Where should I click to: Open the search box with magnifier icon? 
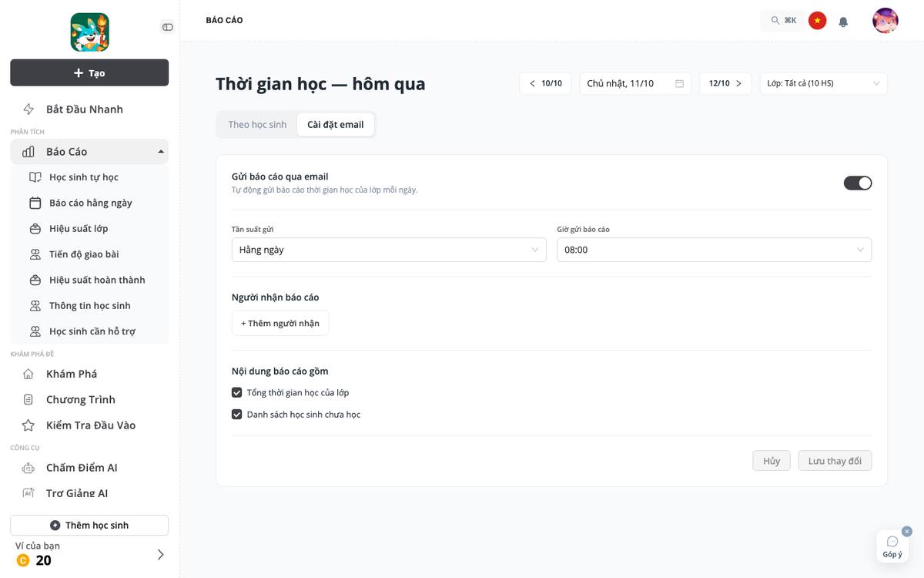pos(783,21)
